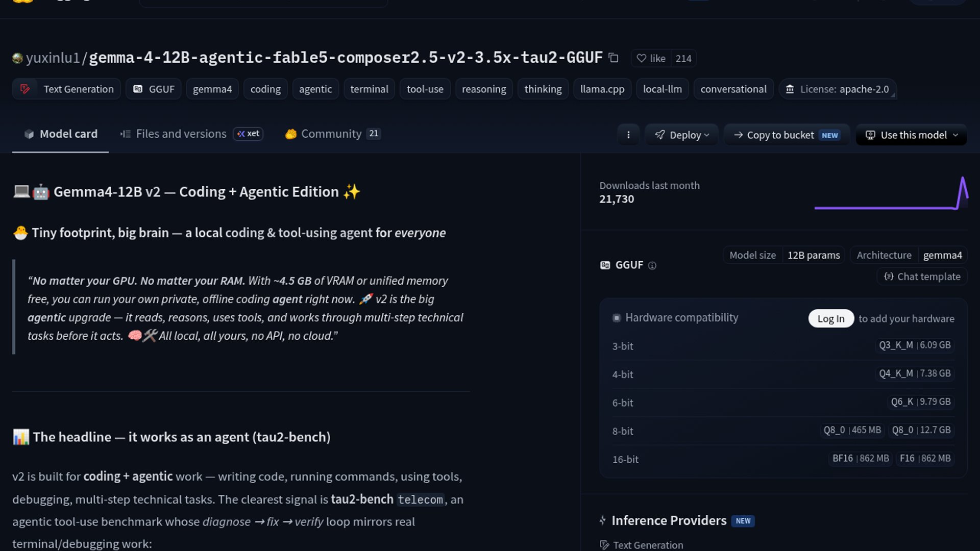Click the downloads trend chart
The width and height of the screenshot is (980, 551).
tap(891, 193)
